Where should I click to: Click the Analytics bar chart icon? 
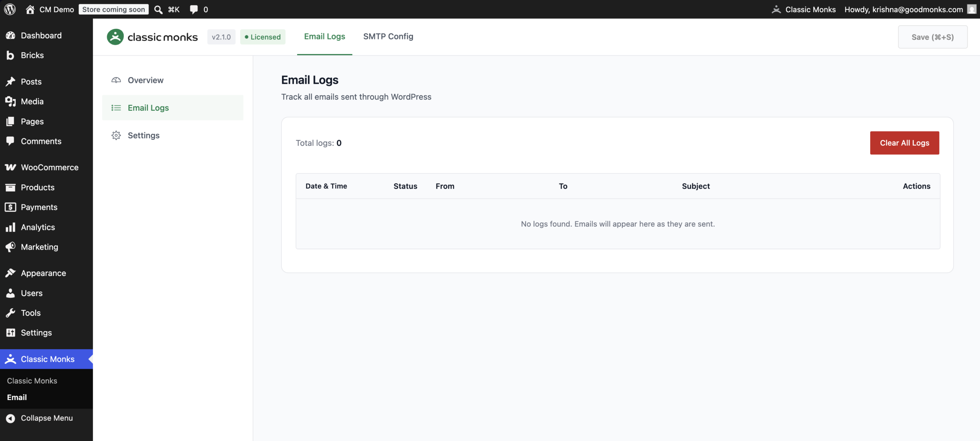pyautogui.click(x=10, y=227)
